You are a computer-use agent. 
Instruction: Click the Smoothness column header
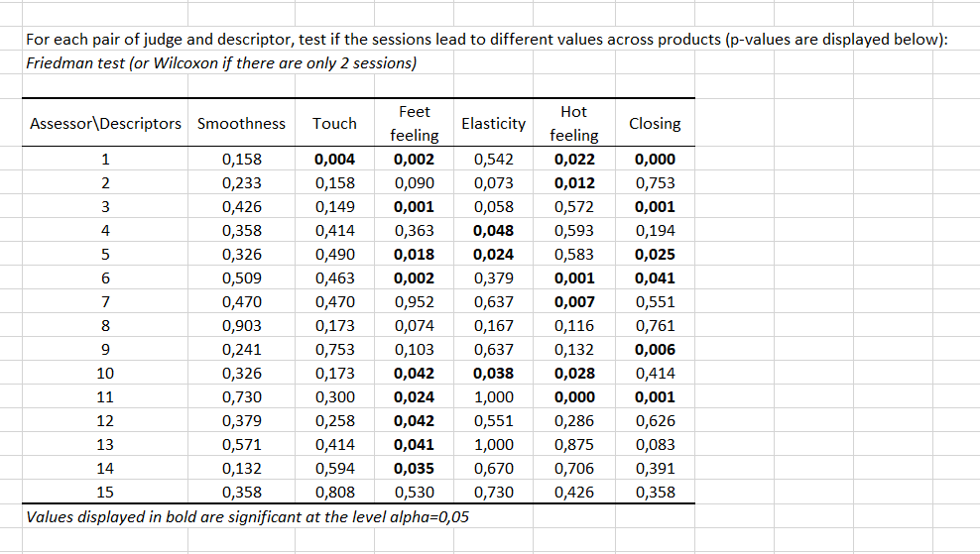coord(241,124)
